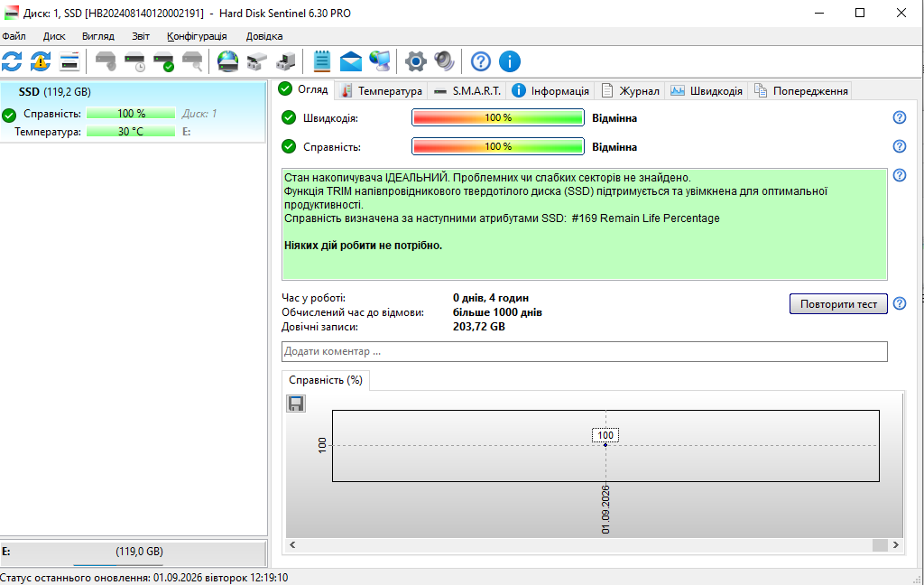Click the save graph floppy disk icon
This screenshot has width=924, height=585.
[x=296, y=404]
